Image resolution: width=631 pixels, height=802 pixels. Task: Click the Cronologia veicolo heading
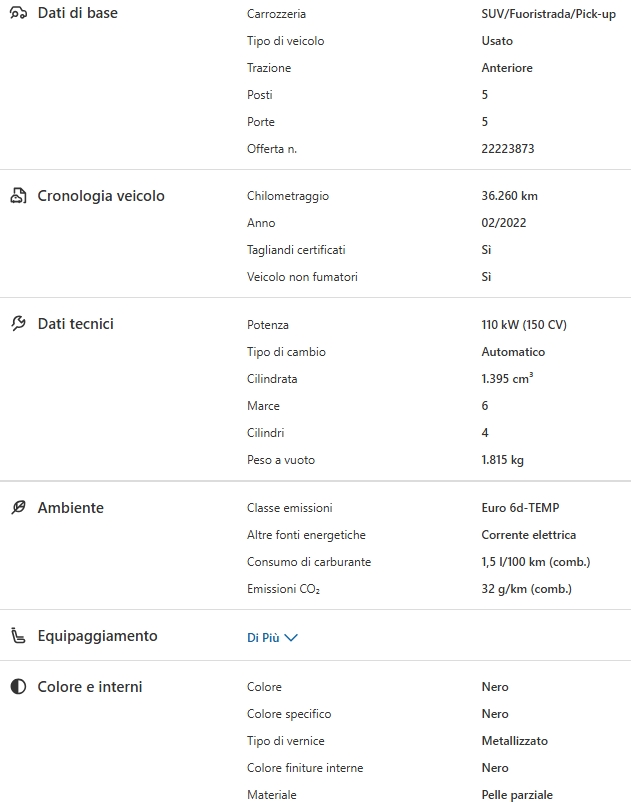click(x=100, y=196)
